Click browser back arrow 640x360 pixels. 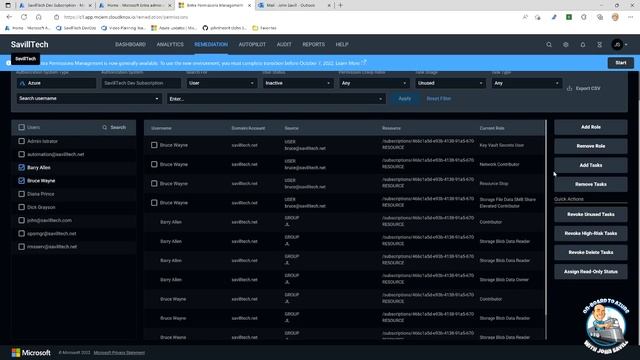[9, 17]
